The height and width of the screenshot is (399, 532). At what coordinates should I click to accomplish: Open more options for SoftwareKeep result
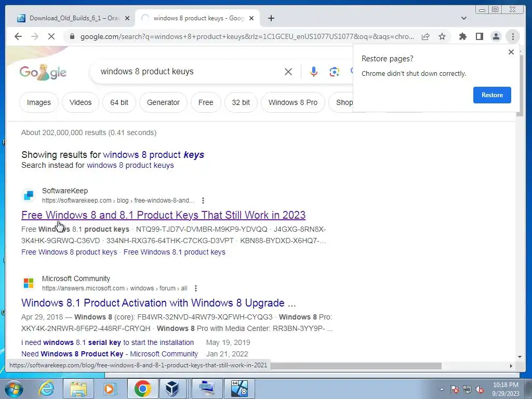click(203, 201)
